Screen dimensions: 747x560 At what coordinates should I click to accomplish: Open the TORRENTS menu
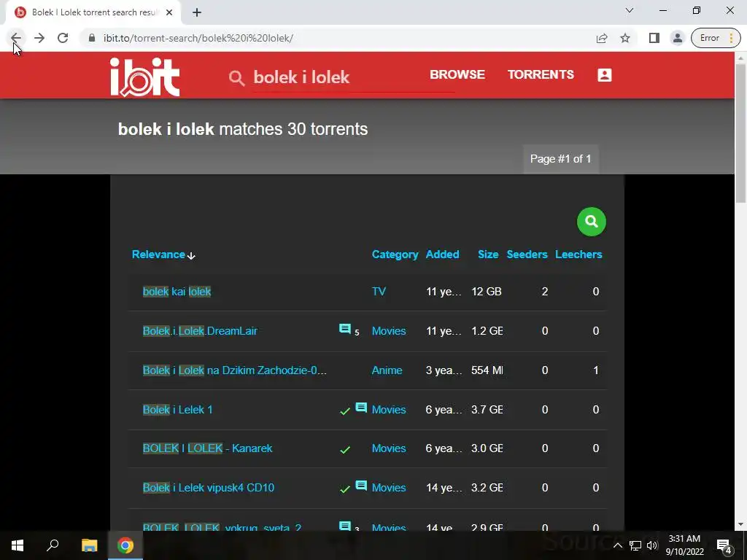[541, 75]
